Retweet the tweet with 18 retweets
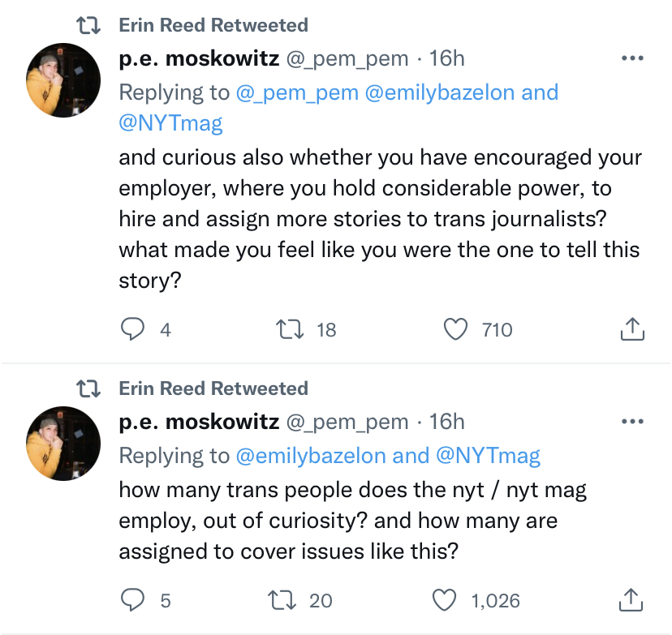Screen dimensions: 672x635 tap(287, 328)
